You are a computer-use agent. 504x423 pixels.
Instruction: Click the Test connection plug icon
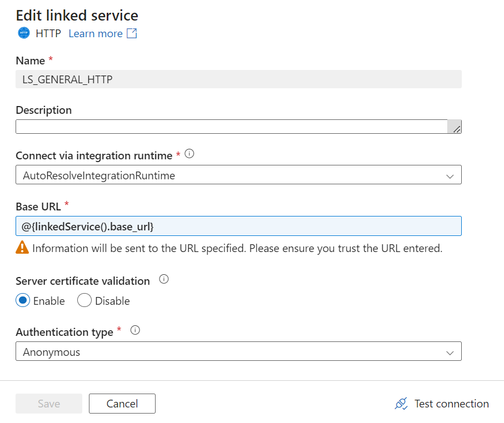point(401,404)
